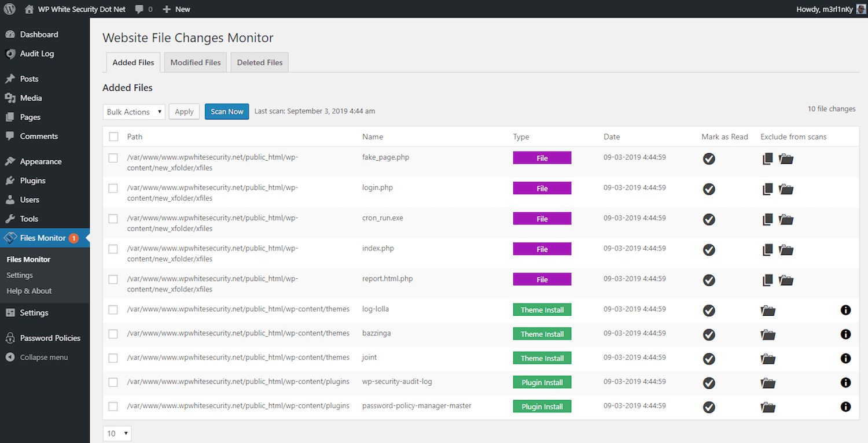Exclude the xfiles directory of cron_run.exe from scans
This screenshot has width=868, height=443.
pos(786,219)
